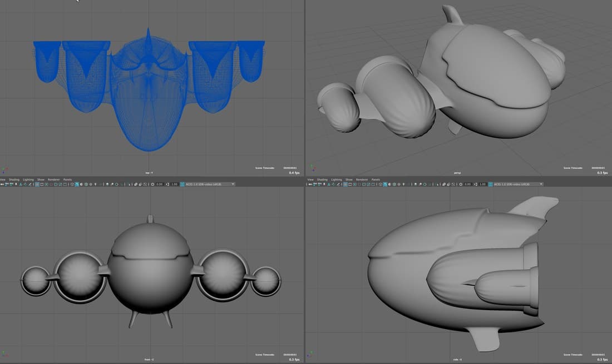
Task: Click 2D Pan/Zoom icon in front panel toolbar
Action: coord(25,185)
